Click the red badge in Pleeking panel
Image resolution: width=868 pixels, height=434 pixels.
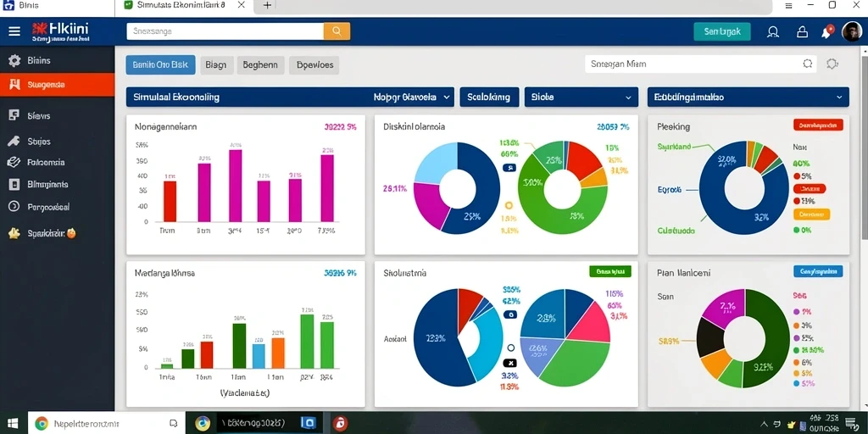tap(818, 125)
